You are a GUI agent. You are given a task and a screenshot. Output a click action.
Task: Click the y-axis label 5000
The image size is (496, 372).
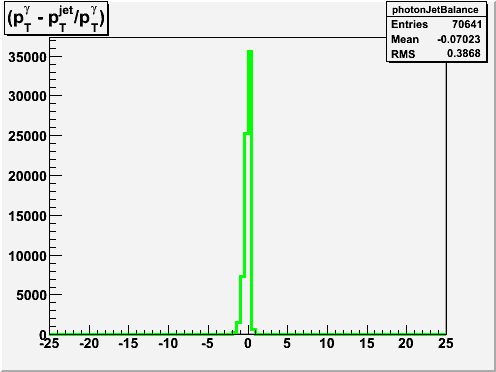coord(31,295)
